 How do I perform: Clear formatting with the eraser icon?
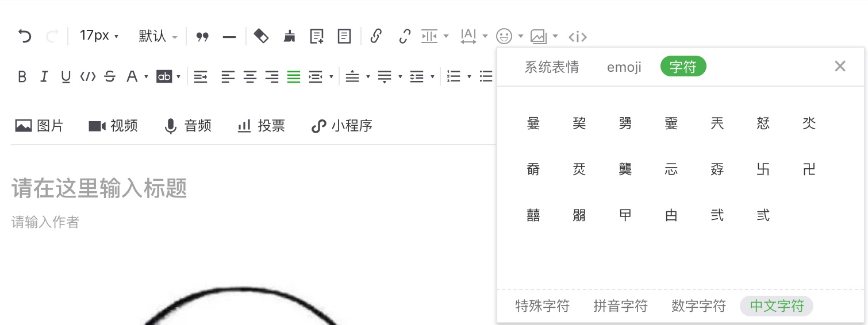tap(261, 36)
